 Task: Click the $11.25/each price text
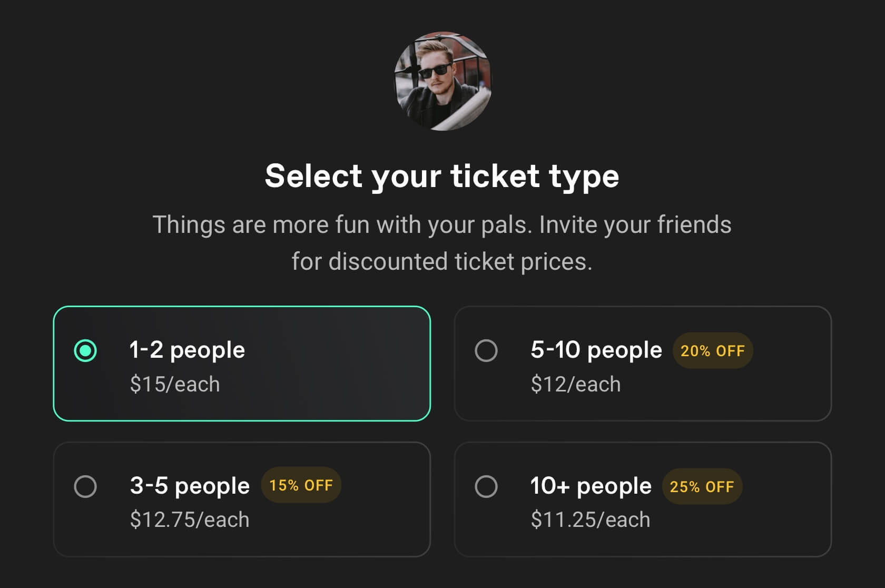coord(591,520)
